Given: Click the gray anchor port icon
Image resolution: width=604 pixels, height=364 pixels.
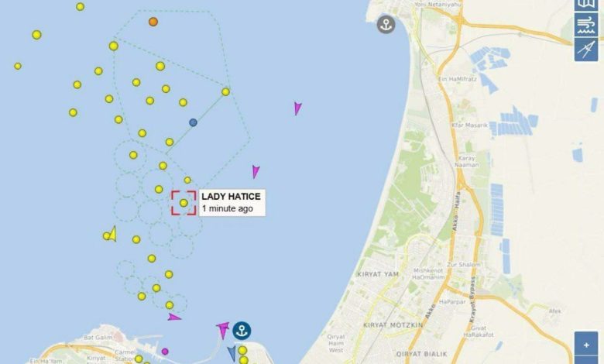Looking at the screenshot, I should click(386, 24).
